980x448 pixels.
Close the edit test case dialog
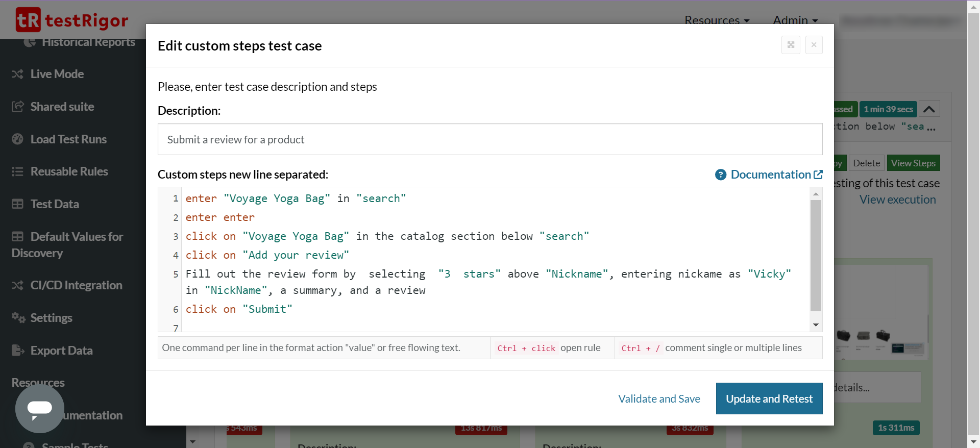pyautogui.click(x=814, y=45)
